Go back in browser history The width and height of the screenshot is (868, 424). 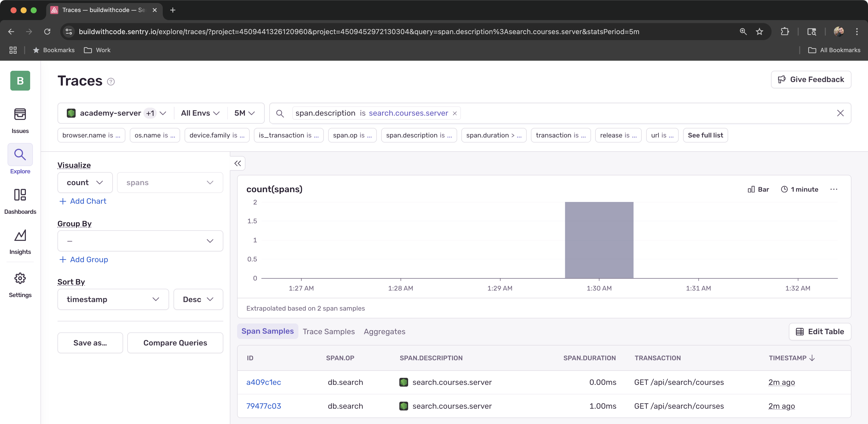pos(11,32)
